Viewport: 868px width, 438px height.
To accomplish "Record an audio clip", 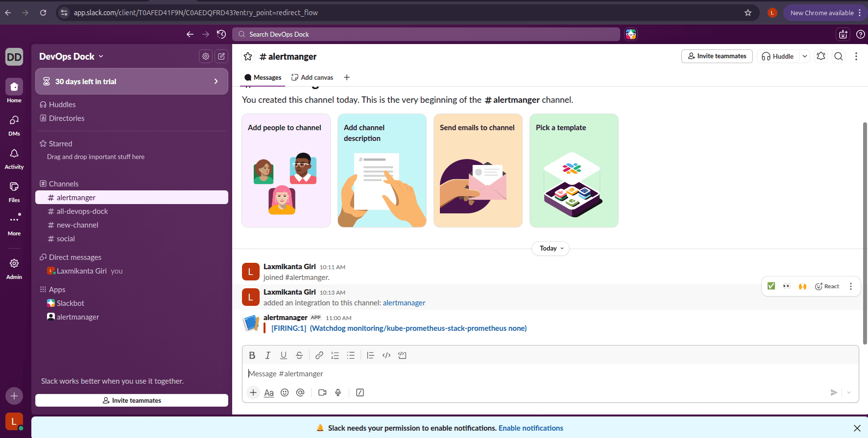I will 338,392.
